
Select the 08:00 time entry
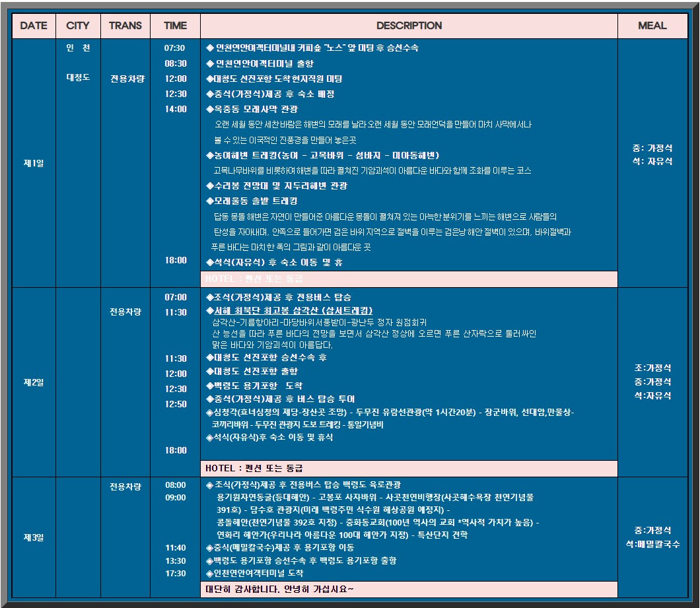tap(176, 485)
